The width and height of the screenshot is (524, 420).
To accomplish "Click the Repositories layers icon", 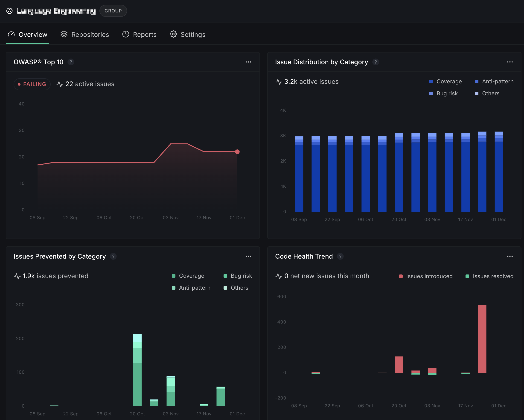I will coord(64,34).
